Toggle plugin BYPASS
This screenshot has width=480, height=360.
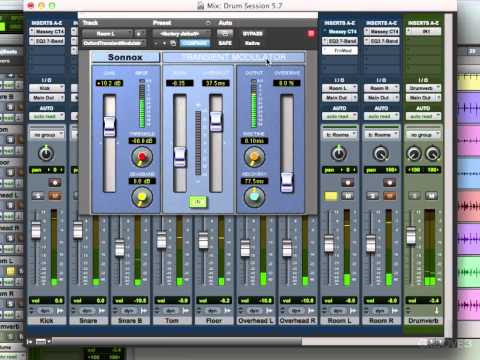(x=252, y=34)
